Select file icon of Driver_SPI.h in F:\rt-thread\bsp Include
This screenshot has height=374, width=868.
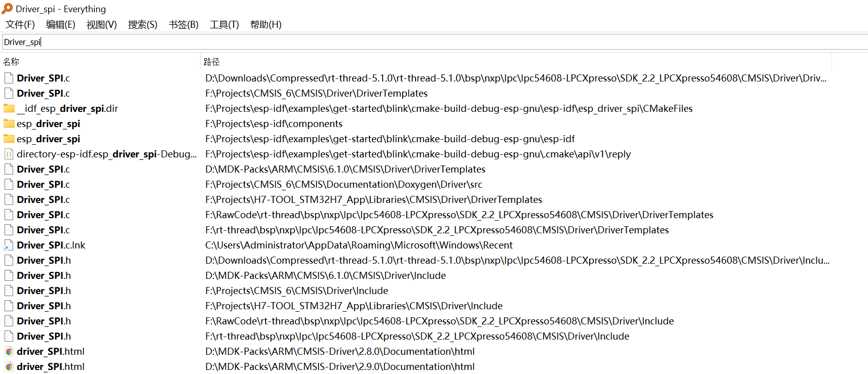click(x=9, y=336)
